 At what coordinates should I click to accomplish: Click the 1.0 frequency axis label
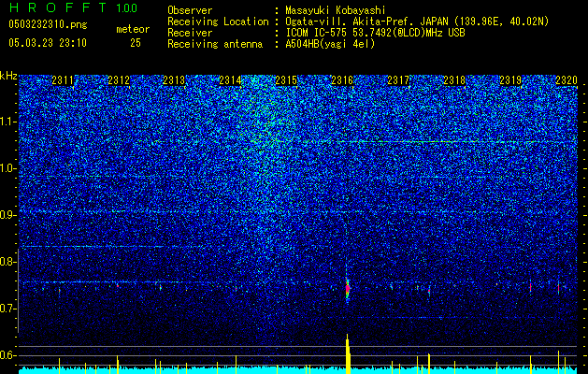click(x=8, y=168)
